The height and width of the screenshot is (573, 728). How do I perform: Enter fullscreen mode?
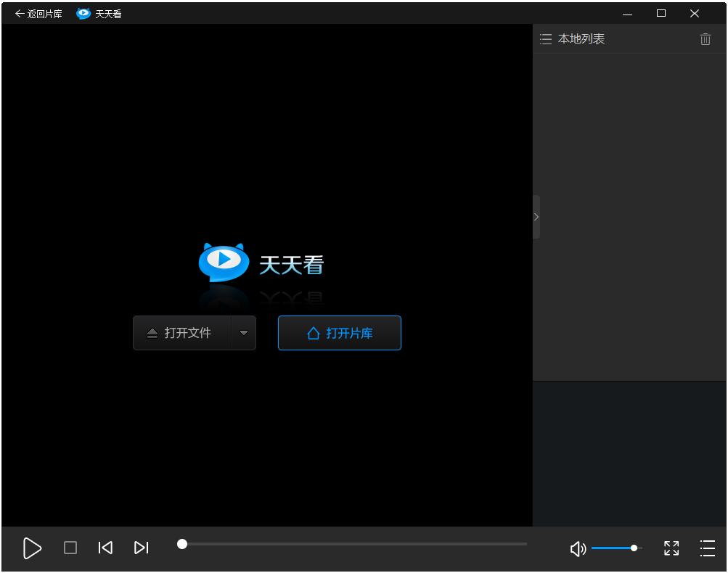671,548
